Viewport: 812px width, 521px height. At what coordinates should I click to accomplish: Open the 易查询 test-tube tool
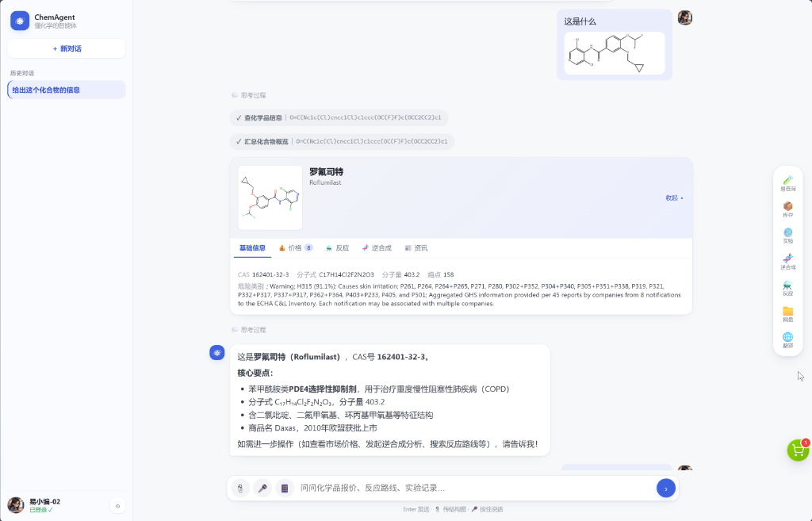787,183
